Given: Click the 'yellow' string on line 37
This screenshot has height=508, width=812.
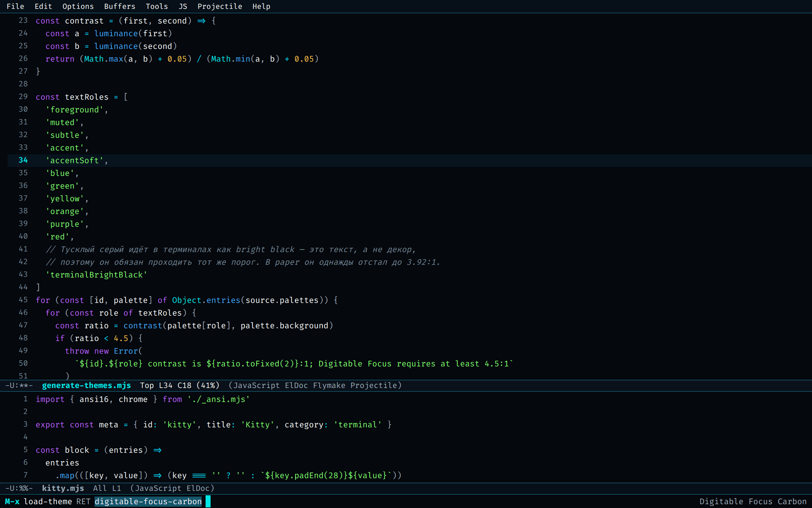Looking at the screenshot, I should (x=65, y=199).
